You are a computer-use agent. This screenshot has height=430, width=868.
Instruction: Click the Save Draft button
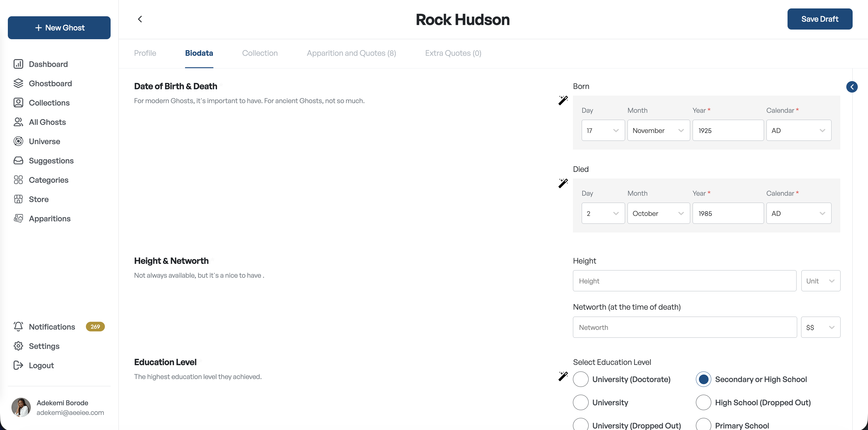[820, 19]
